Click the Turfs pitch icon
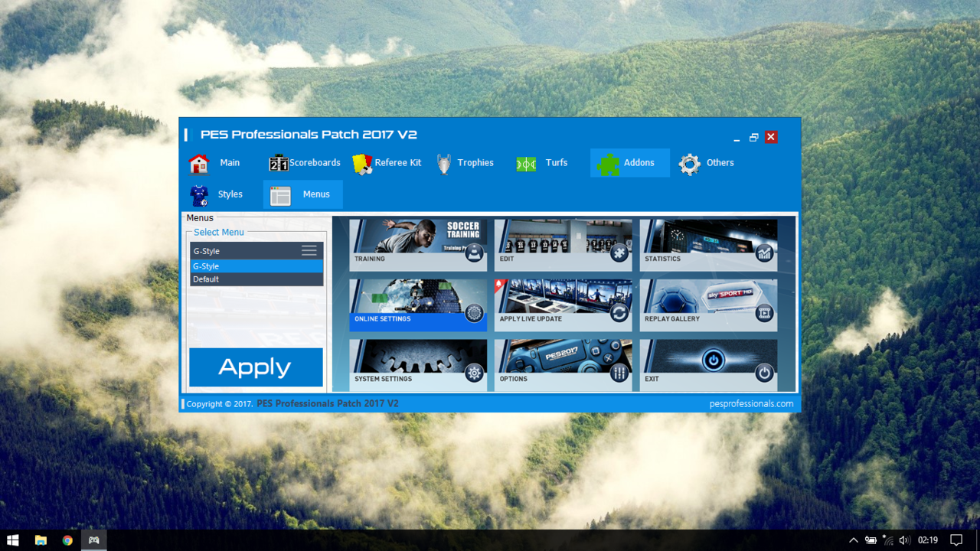 pyautogui.click(x=526, y=164)
